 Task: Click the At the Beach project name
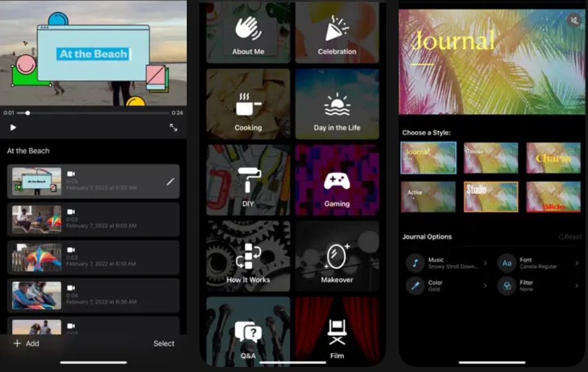(x=28, y=151)
